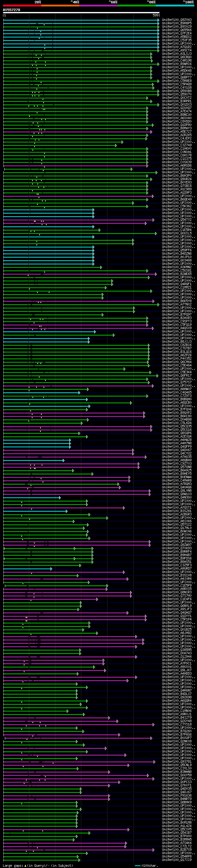Select hit label UniRef100_A8HW07

pyautogui.click(x=177, y=389)
